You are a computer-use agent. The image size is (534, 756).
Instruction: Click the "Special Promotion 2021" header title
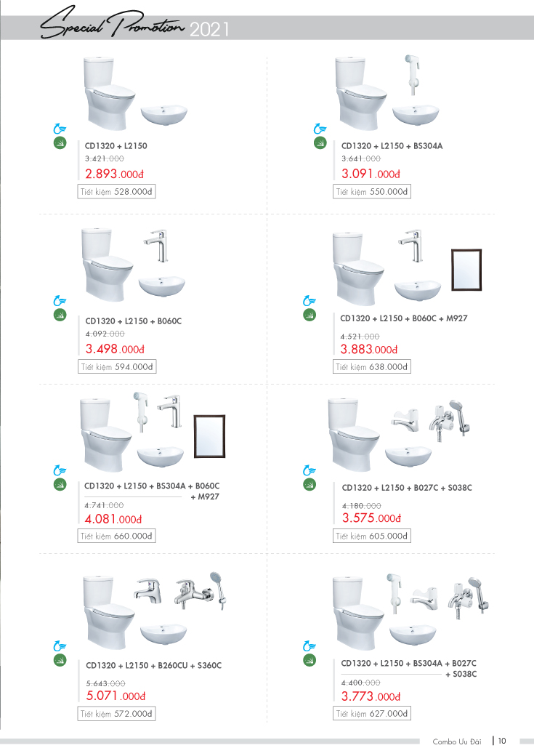click(135, 28)
